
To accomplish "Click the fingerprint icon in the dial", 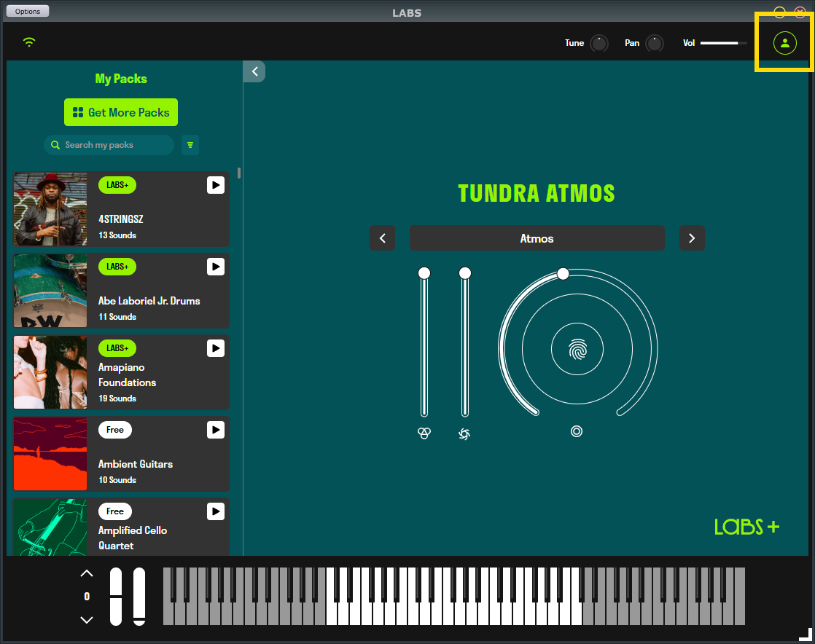I will [x=577, y=349].
